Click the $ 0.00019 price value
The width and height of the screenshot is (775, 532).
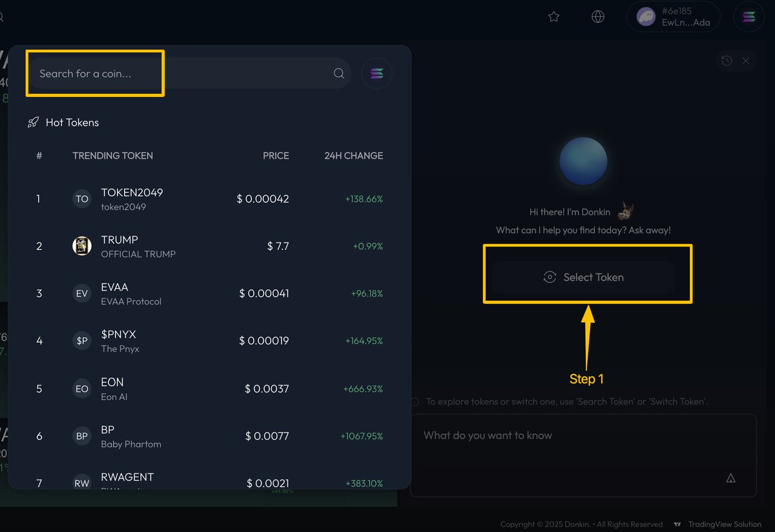point(264,341)
